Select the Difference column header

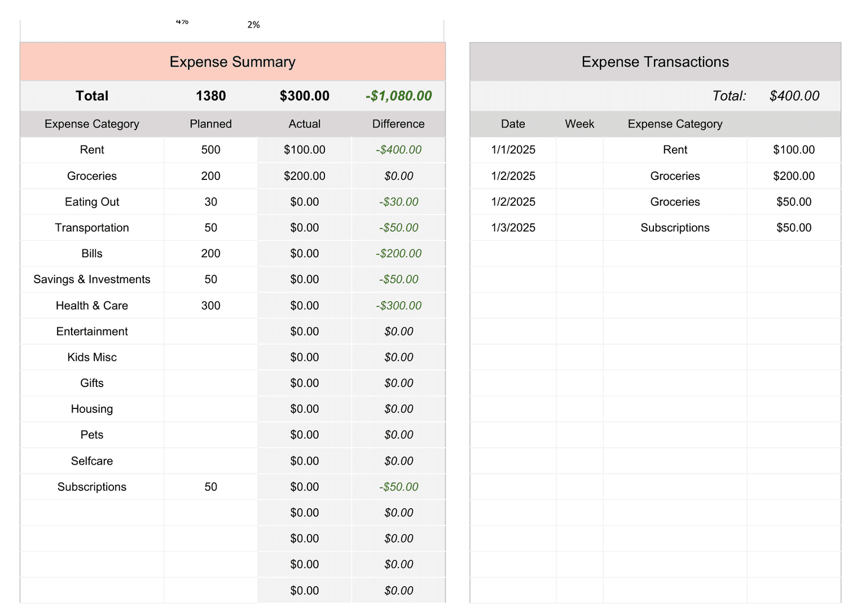(x=398, y=124)
